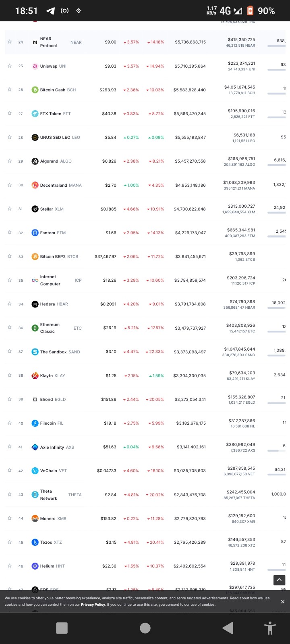Tap the scroll-to-top arrow button

(279, 580)
